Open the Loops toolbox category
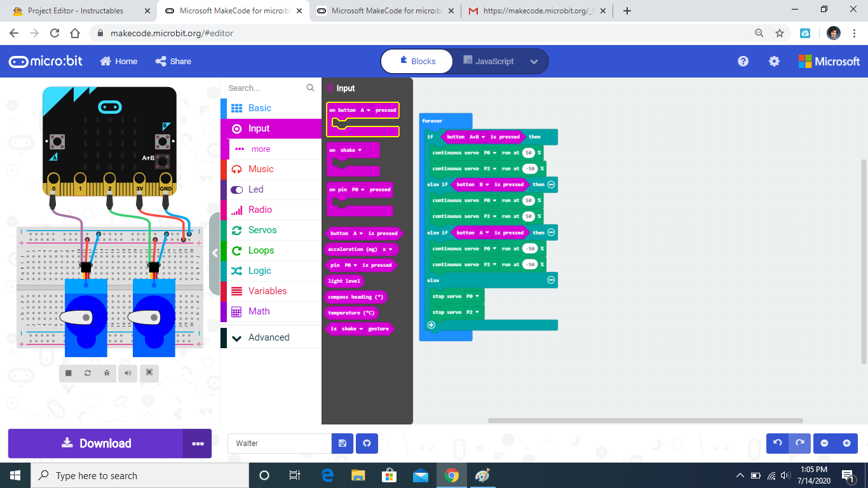The image size is (868, 488). point(271,250)
